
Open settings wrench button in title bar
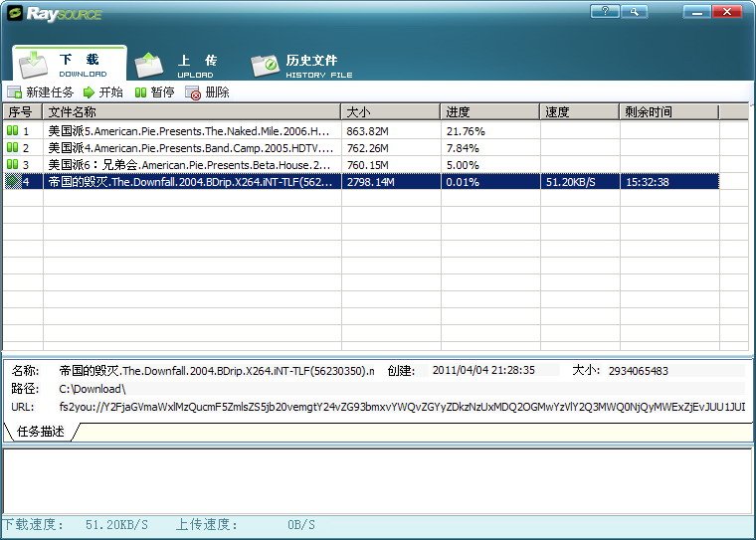[634, 11]
